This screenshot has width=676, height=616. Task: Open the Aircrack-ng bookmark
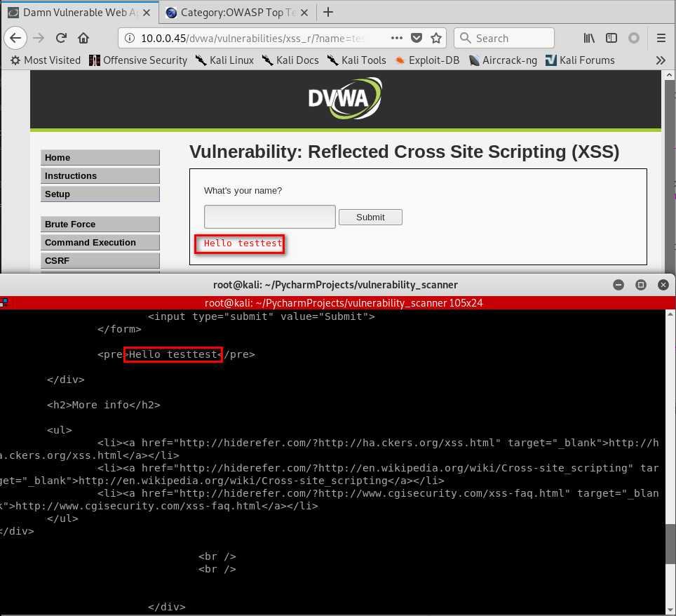tap(503, 60)
